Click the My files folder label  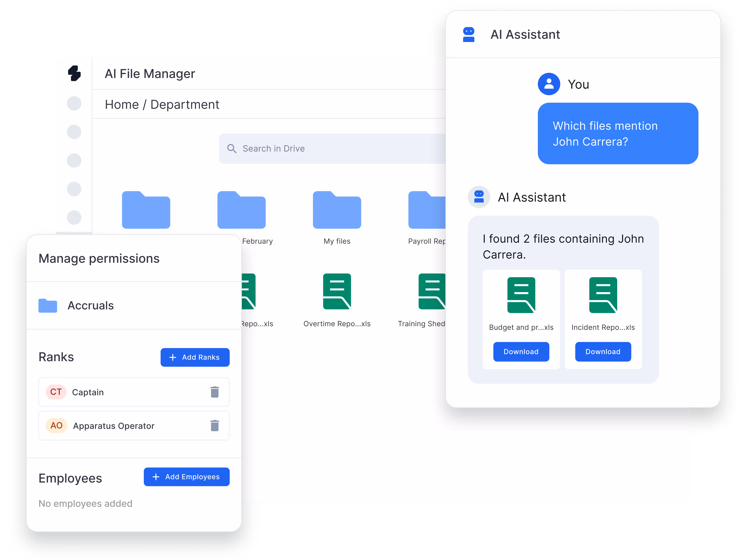pyautogui.click(x=337, y=241)
